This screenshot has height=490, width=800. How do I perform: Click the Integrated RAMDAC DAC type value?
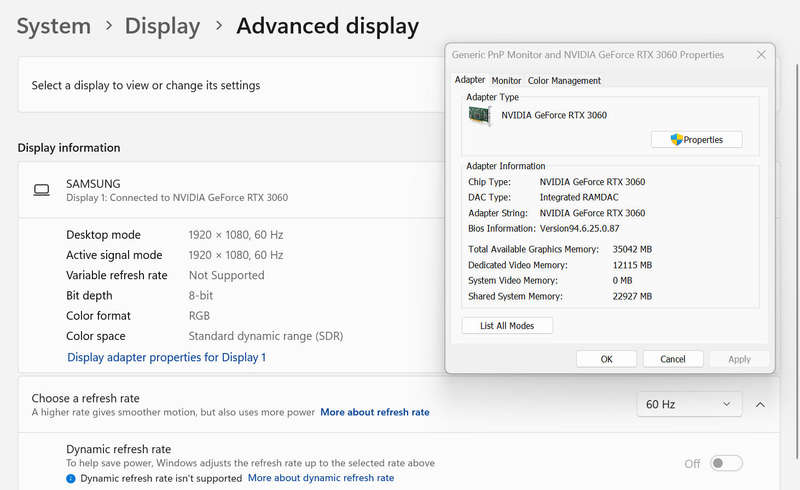[x=579, y=197]
